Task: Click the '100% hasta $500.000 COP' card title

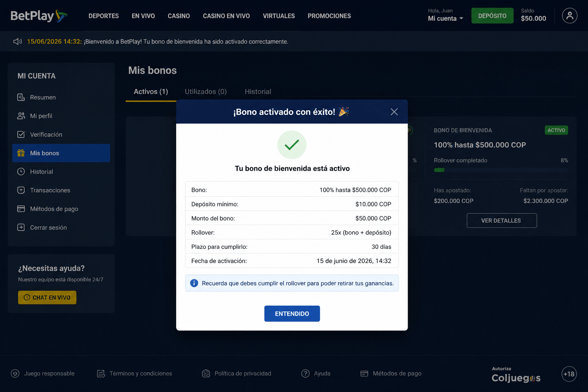Action: [x=480, y=145]
